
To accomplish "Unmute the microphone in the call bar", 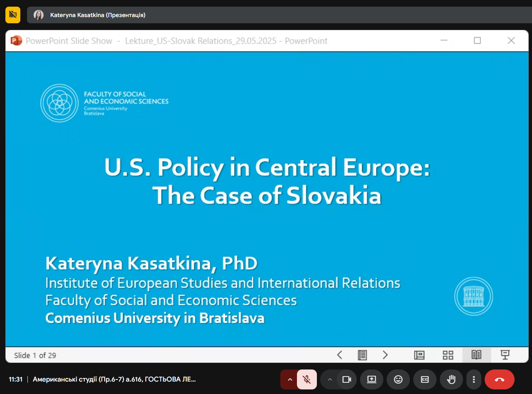I will (306, 379).
